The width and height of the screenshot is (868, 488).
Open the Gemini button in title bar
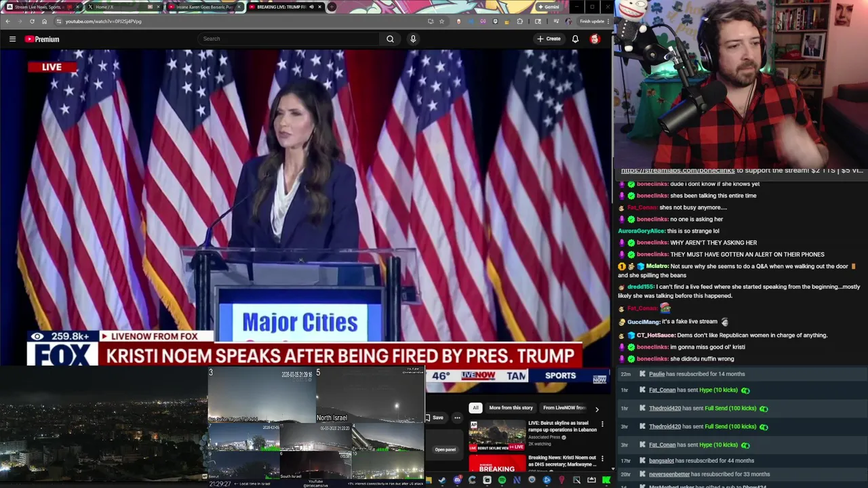[x=548, y=7]
